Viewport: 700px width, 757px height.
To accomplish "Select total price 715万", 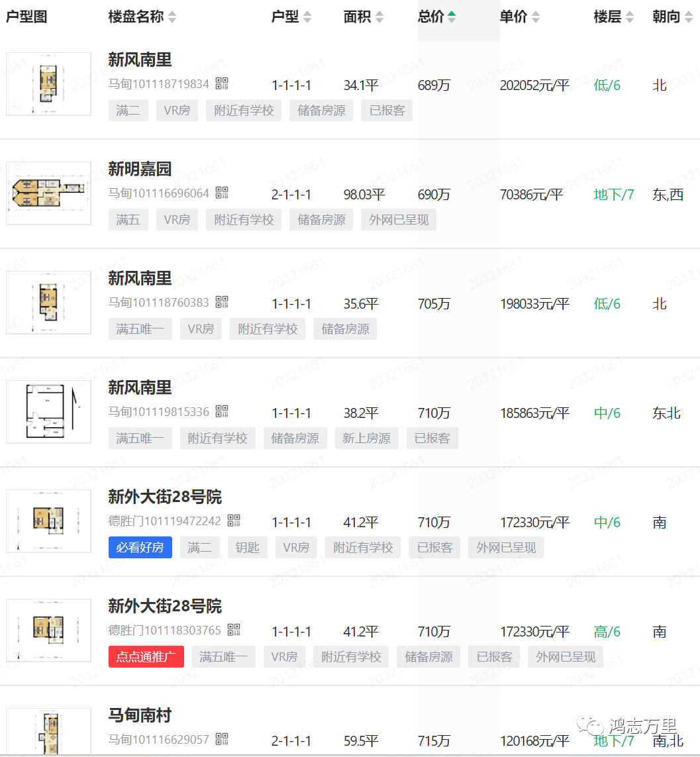I will [434, 741].
